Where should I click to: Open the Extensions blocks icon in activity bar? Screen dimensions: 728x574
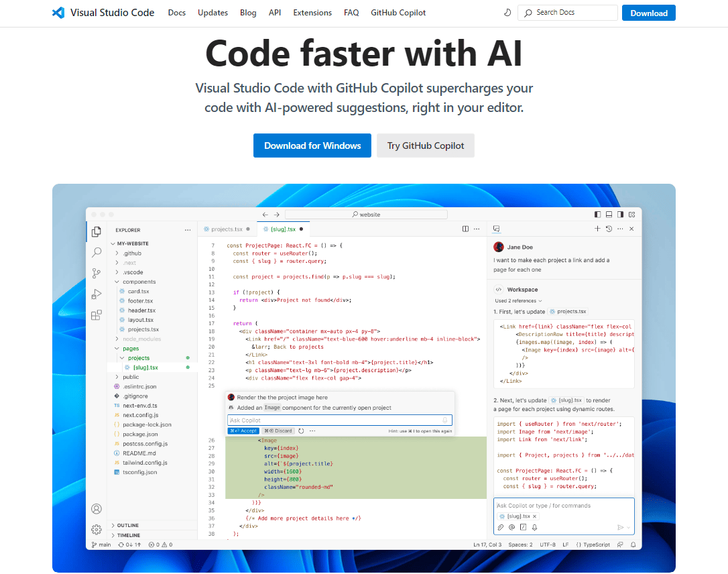[97, 315]
